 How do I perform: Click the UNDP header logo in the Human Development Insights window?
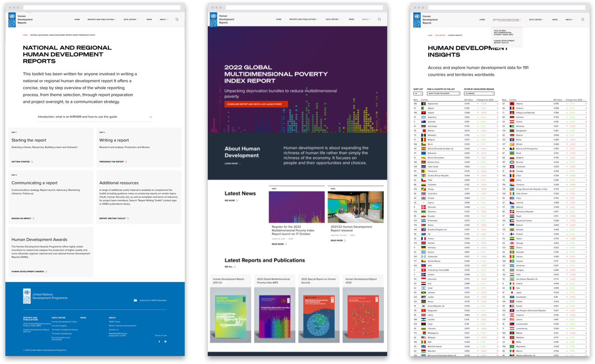(417, 20)
